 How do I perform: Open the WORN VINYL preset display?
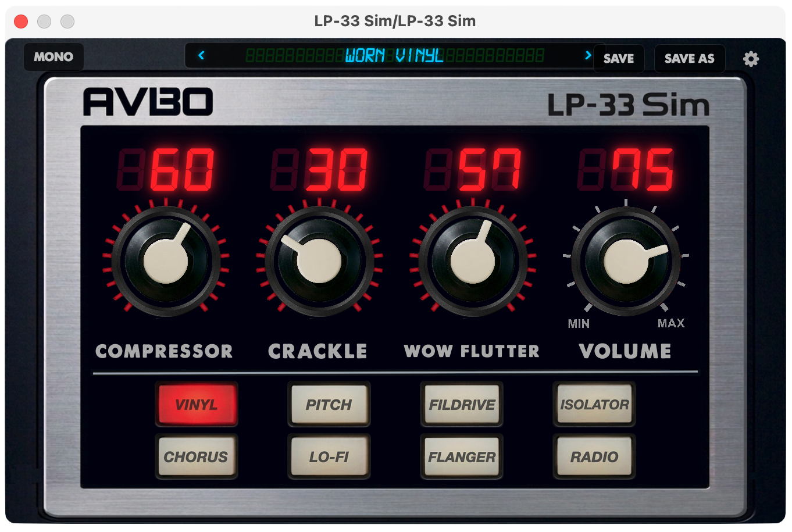pyautogui.click(x=394, y=56)
